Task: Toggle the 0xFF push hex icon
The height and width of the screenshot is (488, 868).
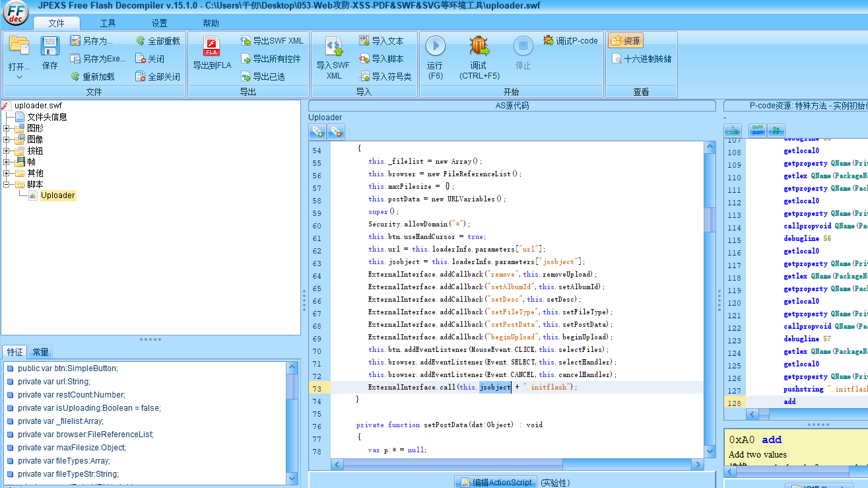Action: 757,131
